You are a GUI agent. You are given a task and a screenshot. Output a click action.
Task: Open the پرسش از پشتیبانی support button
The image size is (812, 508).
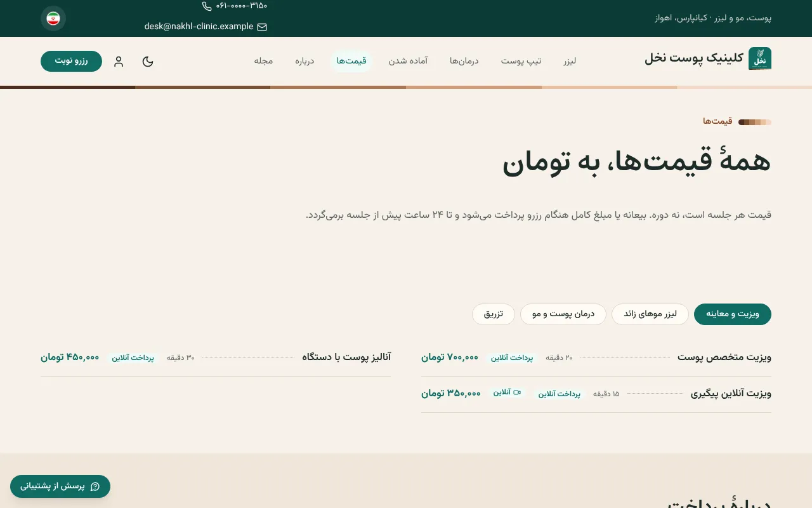(60, 486)
